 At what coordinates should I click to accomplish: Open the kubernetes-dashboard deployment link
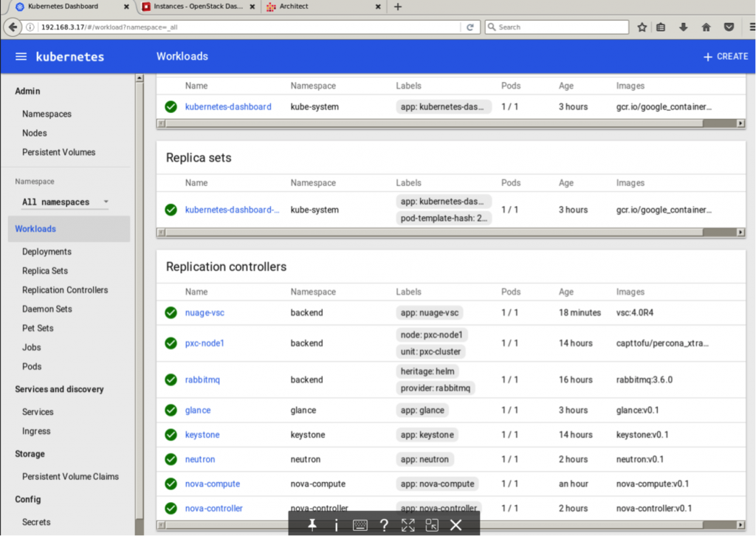[228, 106]
